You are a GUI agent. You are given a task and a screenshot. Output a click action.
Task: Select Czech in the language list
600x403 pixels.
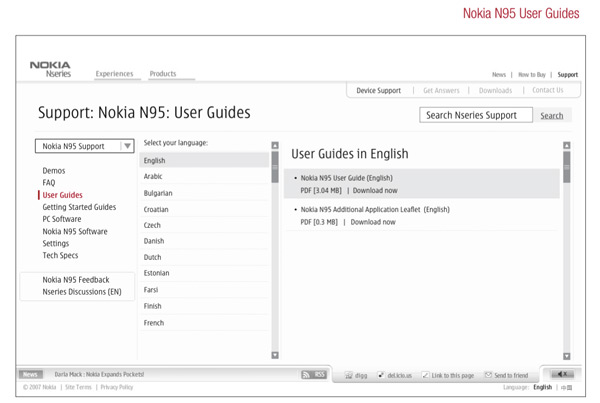point(204,225)
